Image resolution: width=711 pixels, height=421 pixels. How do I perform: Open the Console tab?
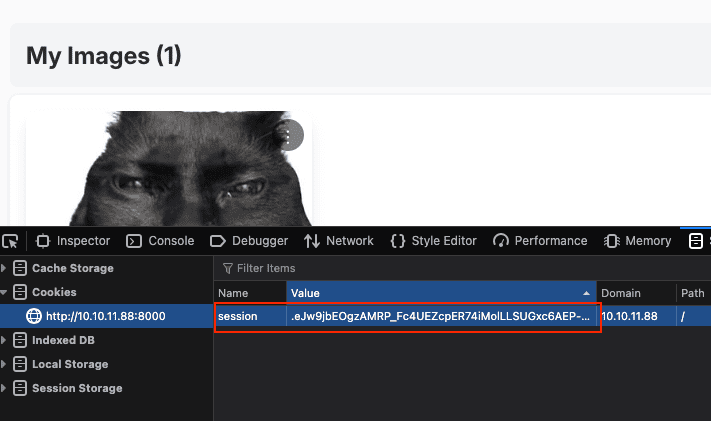click(160, 241)
